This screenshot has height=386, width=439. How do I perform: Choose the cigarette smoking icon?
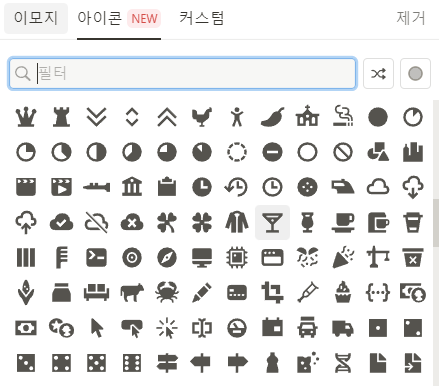coord(343,116)
